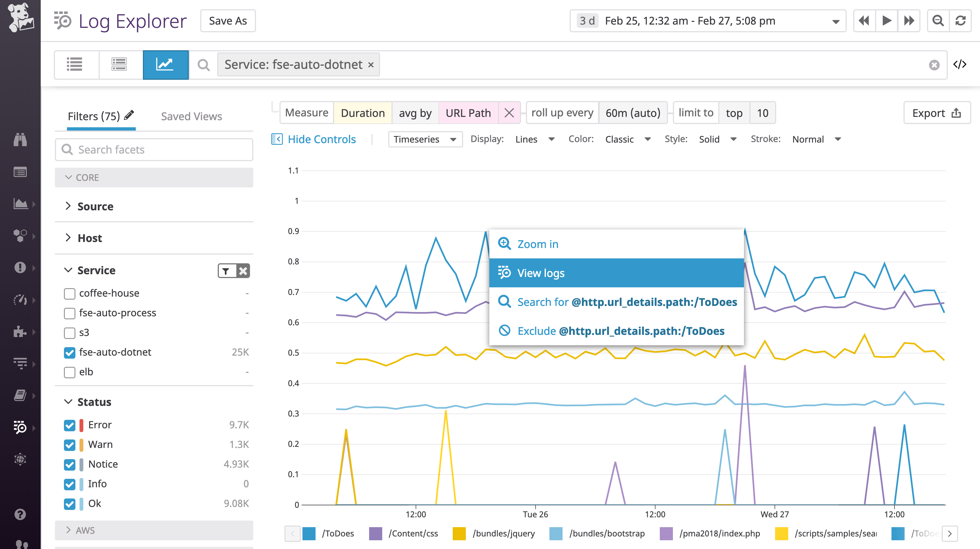Click the blue /ToDoes legend color swatch
The width and height of the screenshot is (980, 549).
point(309,533)
